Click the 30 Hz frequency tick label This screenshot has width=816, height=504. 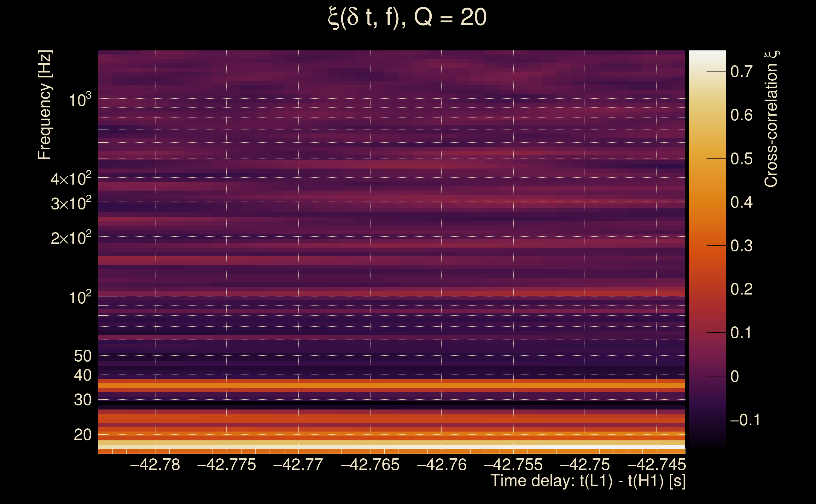point(82,400)
